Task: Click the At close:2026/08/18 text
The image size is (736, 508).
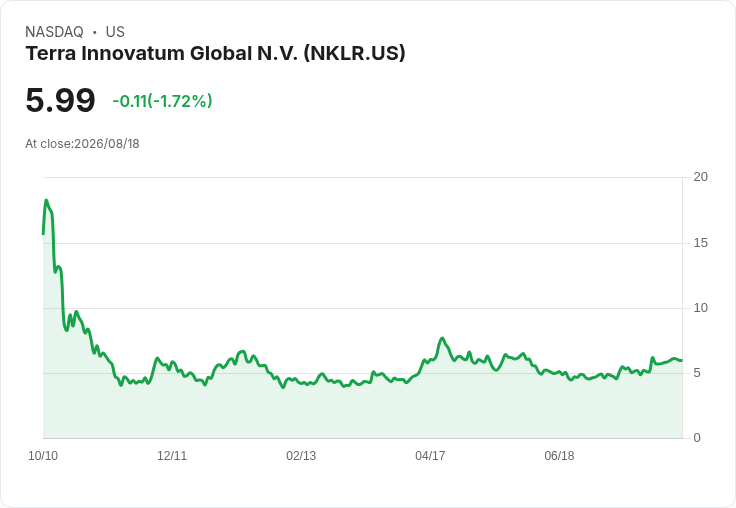Action: point(82,144)
